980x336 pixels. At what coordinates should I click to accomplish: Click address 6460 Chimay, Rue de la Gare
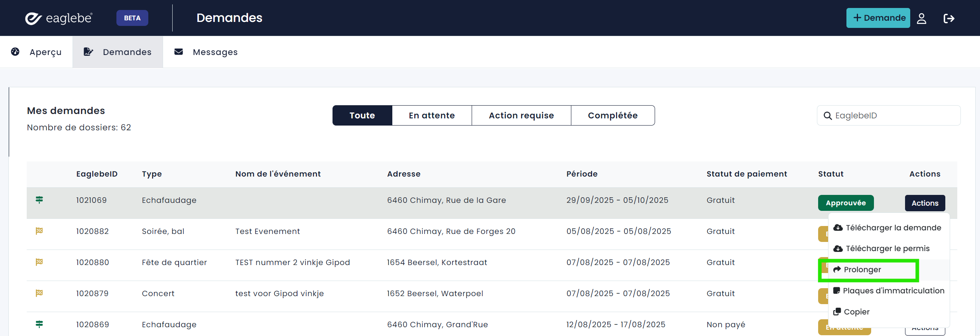(447, 200)
